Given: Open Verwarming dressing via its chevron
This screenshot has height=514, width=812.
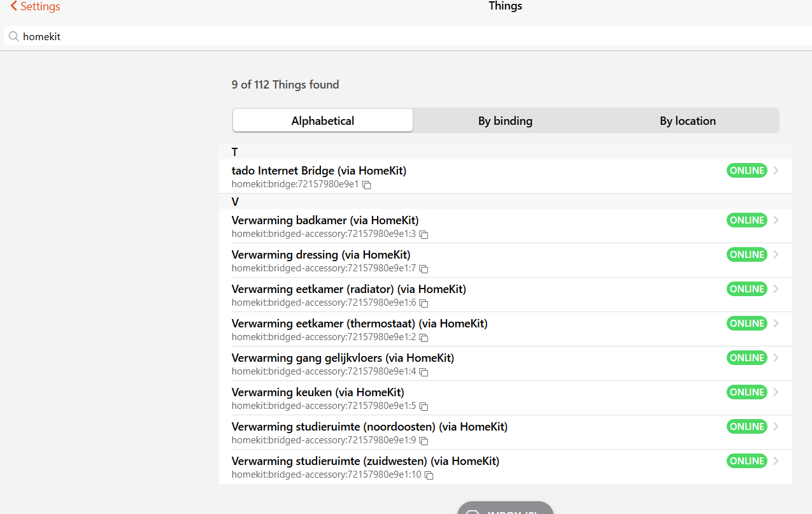Looking at the screenshot, I should 776,255.
